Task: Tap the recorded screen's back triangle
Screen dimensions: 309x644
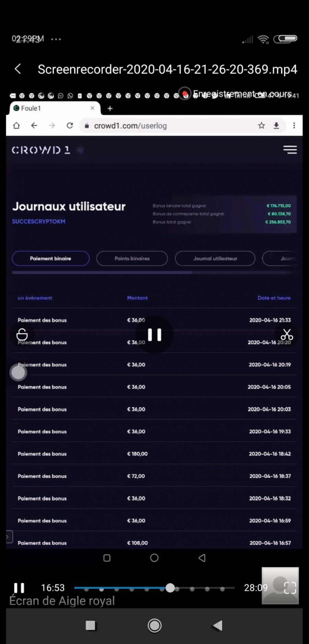Action: pos(202,558)
